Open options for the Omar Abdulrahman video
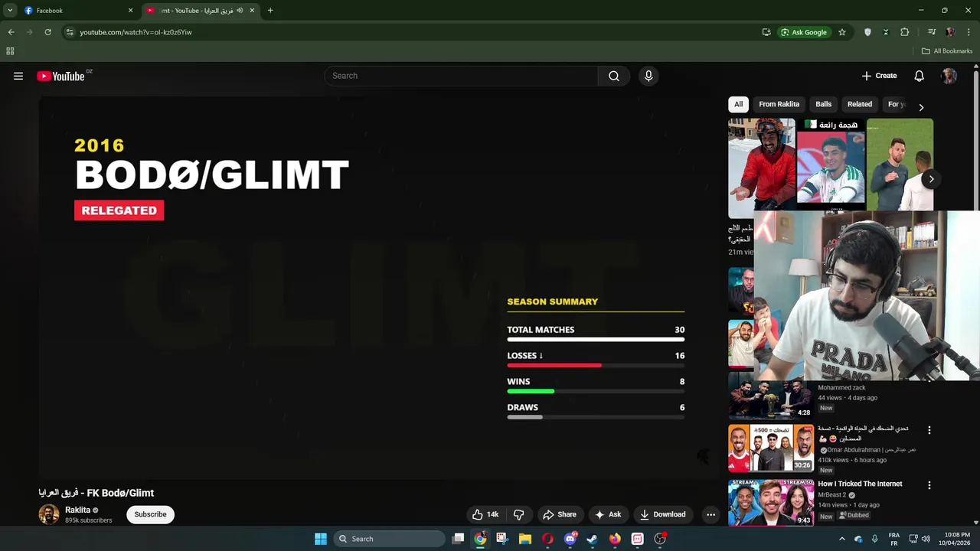The image size is (980, 551). pyautogui.click(x=929, y=430)
